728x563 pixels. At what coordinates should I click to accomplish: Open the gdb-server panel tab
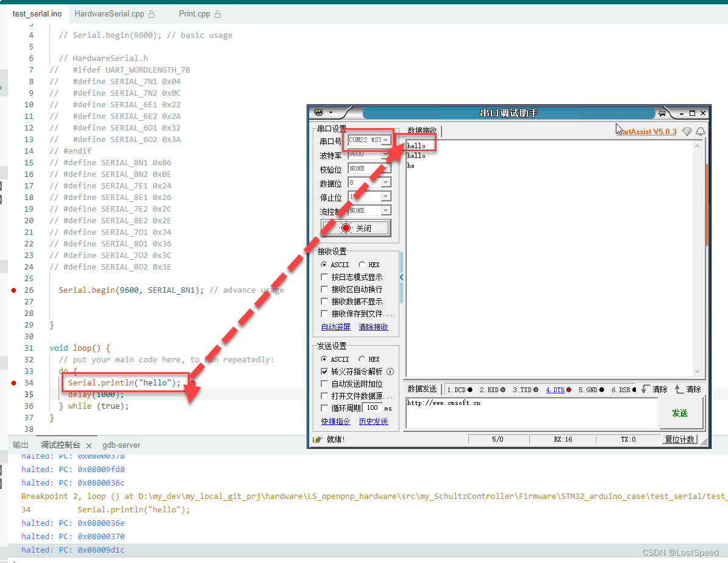(x=121, y=445)
